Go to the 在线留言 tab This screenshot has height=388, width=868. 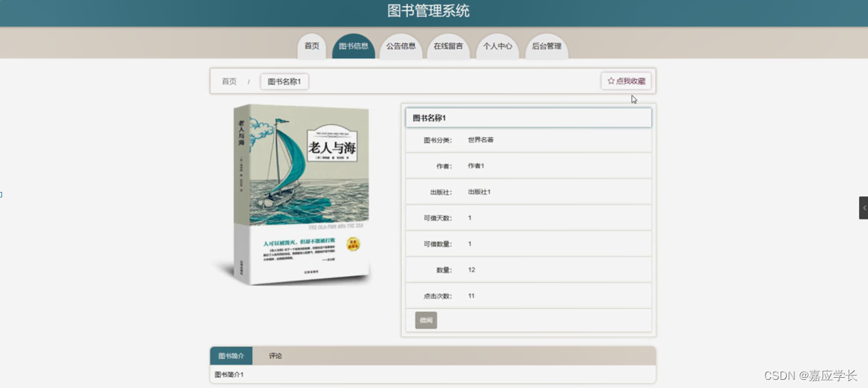point(449,46)
